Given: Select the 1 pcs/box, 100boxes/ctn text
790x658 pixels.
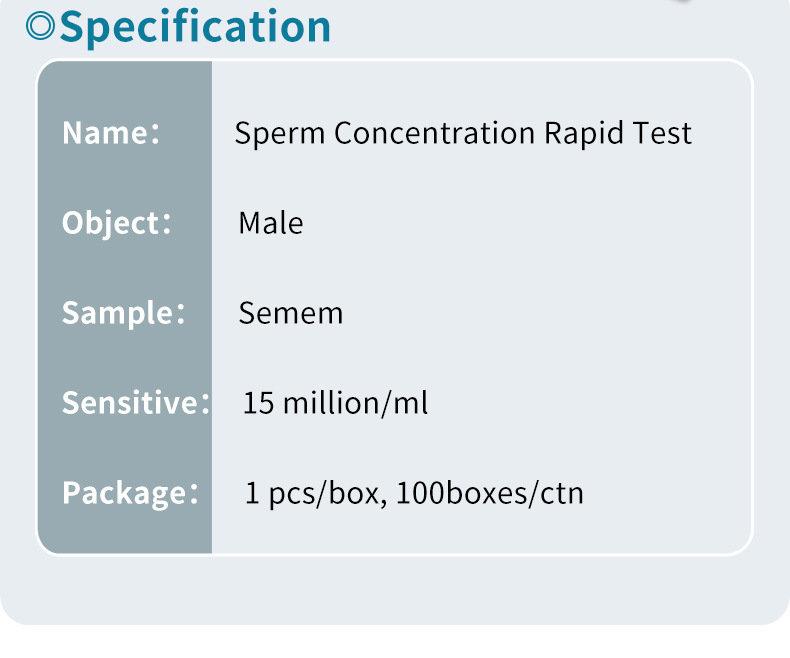Looking at the screenshot, I should coord(414,493).
